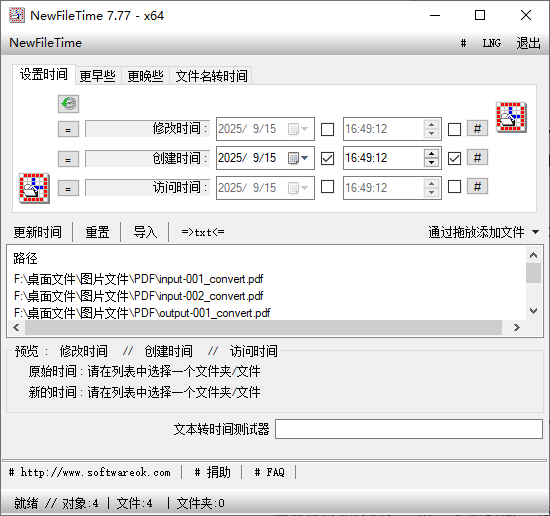The height and width of the screenshot is (516, 550).
Task: Click the 路径 column header
Action: click(25, 258)
